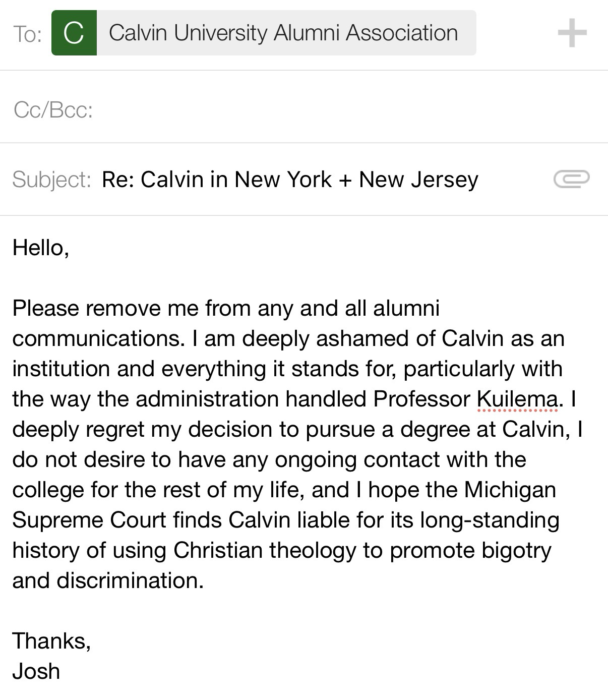Click the word "Michigan" in the message body

(510, 490)
